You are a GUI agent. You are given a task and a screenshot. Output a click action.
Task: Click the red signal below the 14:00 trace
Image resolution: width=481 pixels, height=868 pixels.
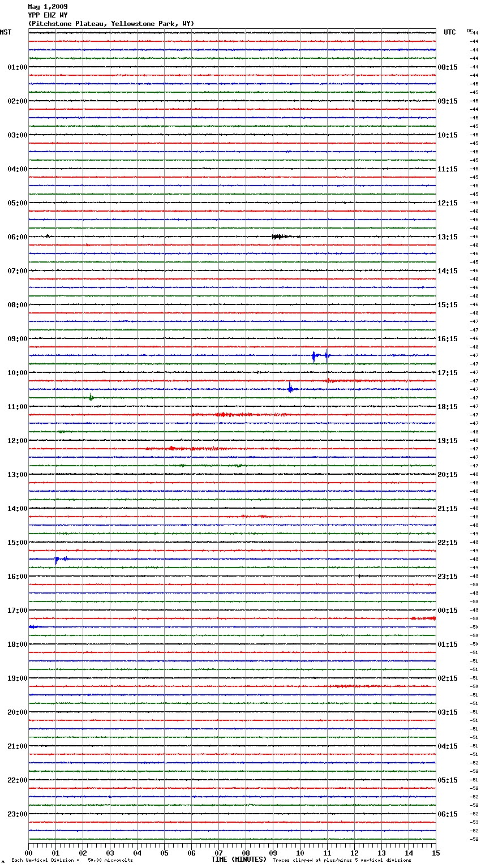[256, 516]
